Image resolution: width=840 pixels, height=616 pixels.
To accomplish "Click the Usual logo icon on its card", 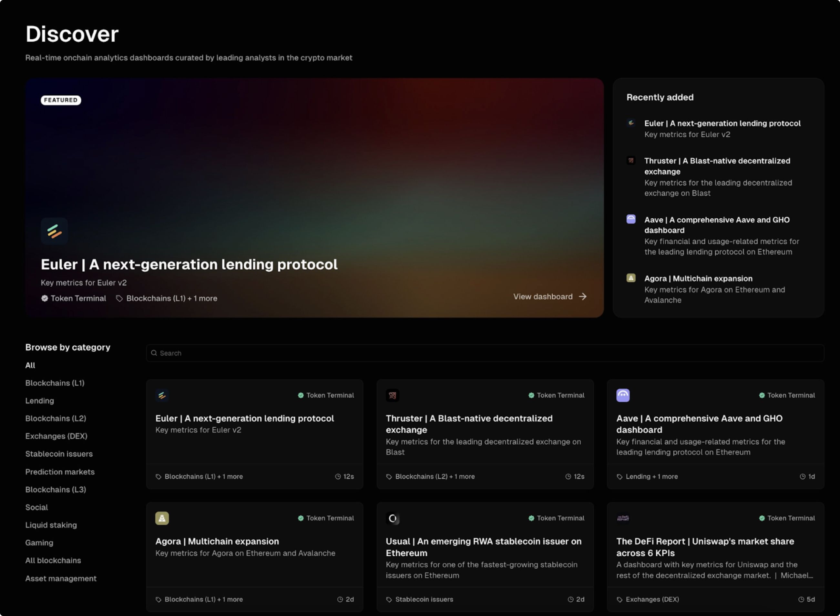I will pyautogui.click(x=392, y=518).
